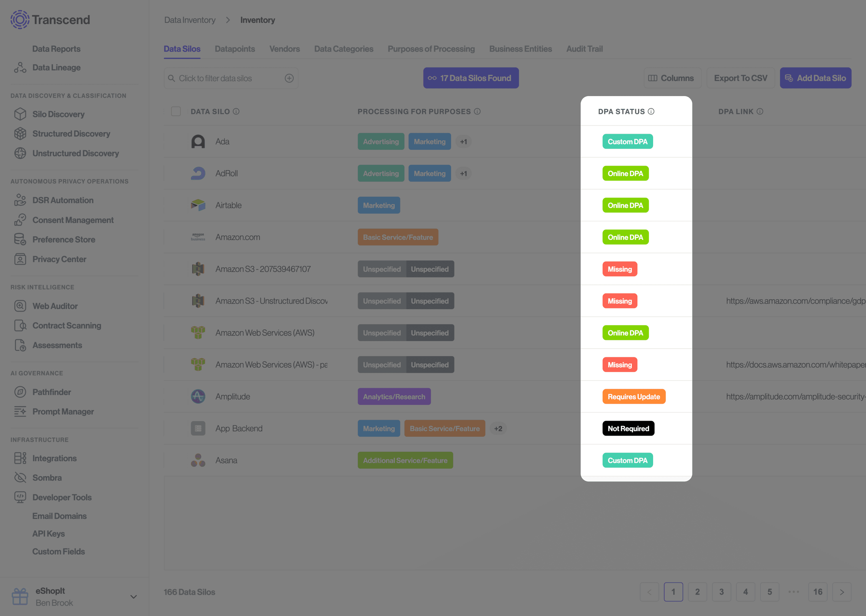The width and height of the screenshot is (866, 616).
Task: Go to DSR Automation
Action: click(x=62, y=200)
